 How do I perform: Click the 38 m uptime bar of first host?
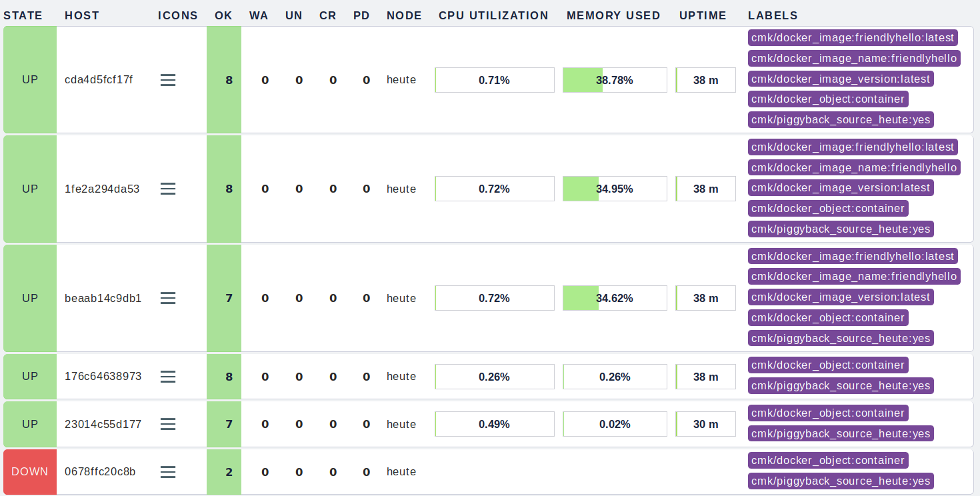[x=705, y=79]
